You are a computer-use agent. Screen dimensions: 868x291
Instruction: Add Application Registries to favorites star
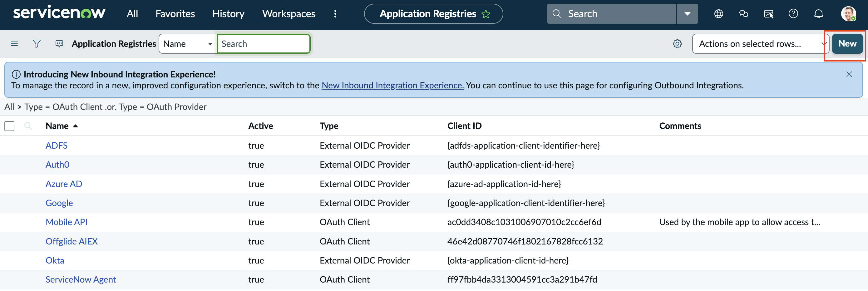pos(486,14)
